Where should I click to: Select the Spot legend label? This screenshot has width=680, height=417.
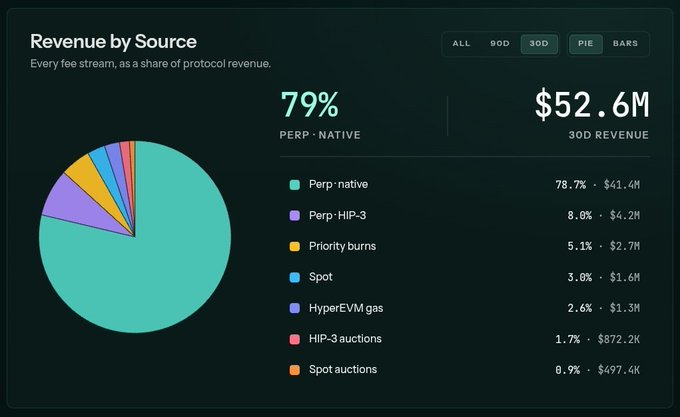320,277
